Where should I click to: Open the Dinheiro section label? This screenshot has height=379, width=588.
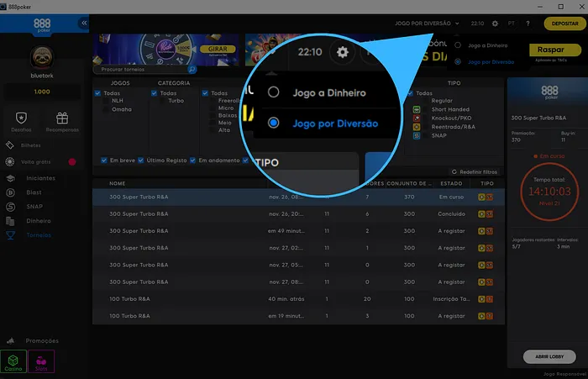(39, 221)
